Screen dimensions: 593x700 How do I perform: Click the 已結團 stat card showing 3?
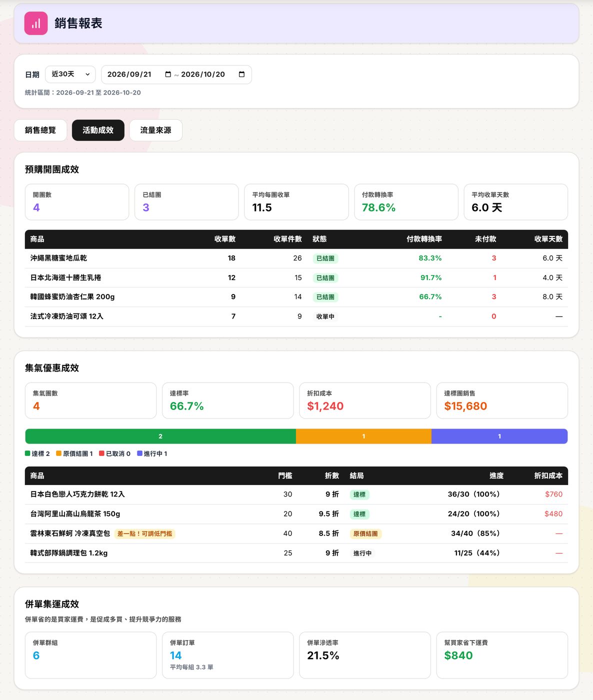click(x=186, y=202)
